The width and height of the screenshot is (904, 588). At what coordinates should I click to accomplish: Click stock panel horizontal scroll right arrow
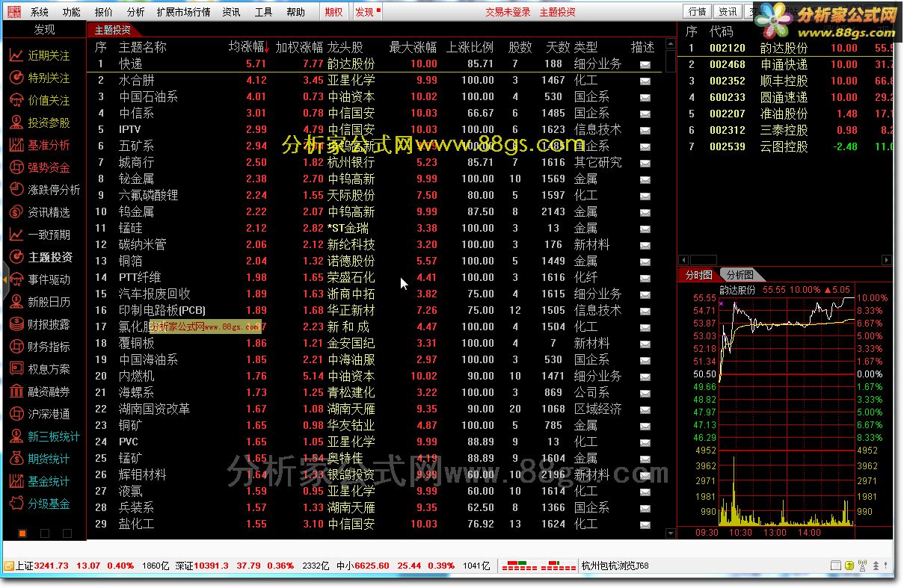point(888,260)
